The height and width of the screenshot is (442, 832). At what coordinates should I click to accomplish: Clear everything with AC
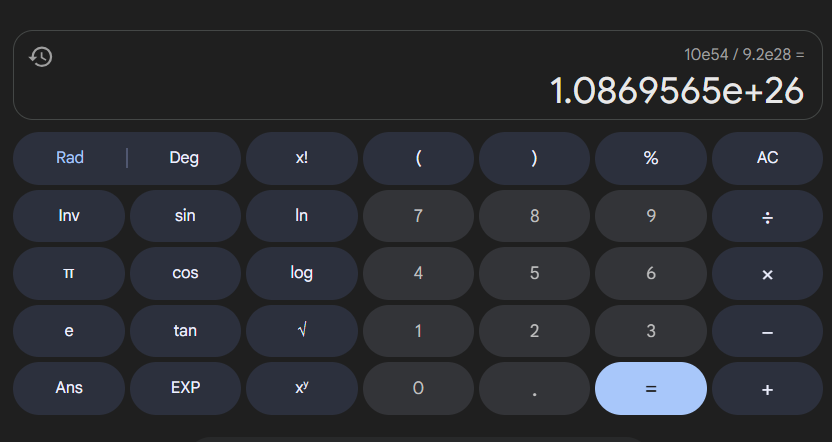click(767, 158)
